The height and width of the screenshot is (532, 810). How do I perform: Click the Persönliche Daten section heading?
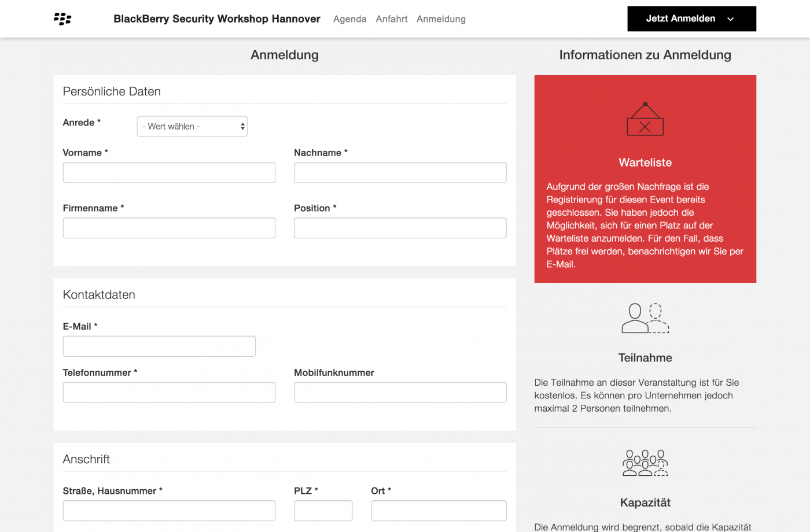pyautogui.click(x=112, y=91)
